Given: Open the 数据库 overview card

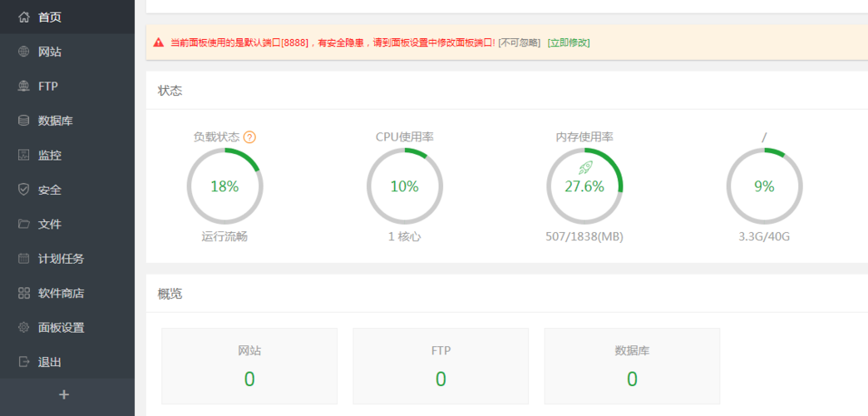Looking at the screenshot, I should pos(632,365).
